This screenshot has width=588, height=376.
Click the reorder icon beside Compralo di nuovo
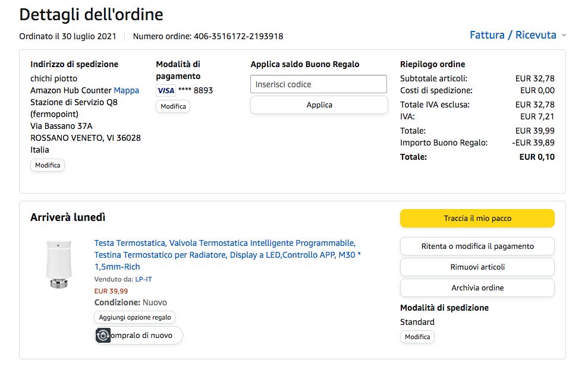(x=103, y=336)
